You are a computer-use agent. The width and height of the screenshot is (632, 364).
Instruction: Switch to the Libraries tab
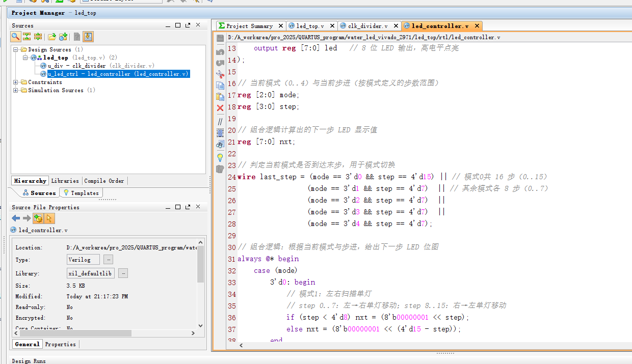65,181
